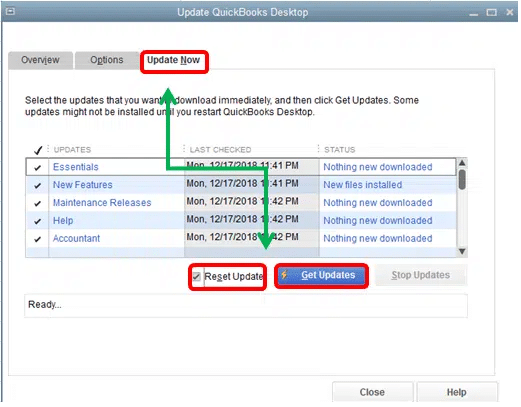Click the LAST CHECKED column header
The image size is (521, 407).
(x=220, y=150)
